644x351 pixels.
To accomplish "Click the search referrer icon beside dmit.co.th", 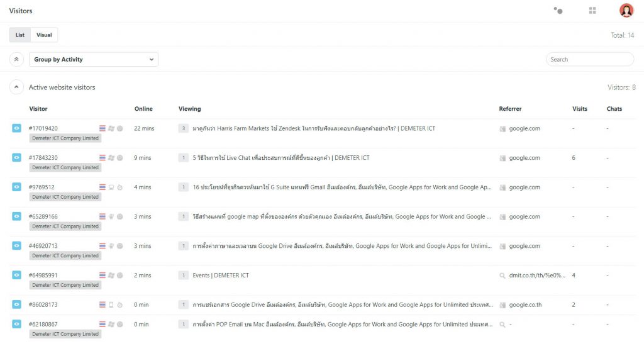I will 502,276.
